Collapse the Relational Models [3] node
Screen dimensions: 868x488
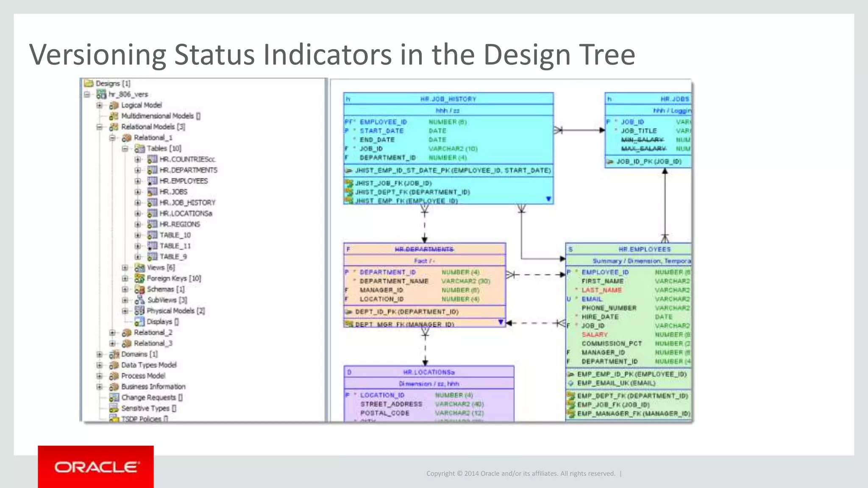(x=100, y=127)
